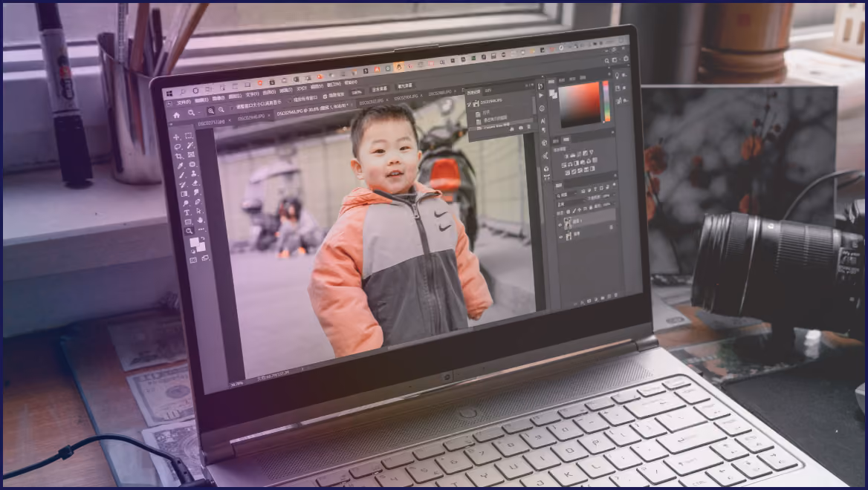Click the 适合屏幕 button
Image resolution: width=868 pixels, height=490 pixels.
(379, 89)
